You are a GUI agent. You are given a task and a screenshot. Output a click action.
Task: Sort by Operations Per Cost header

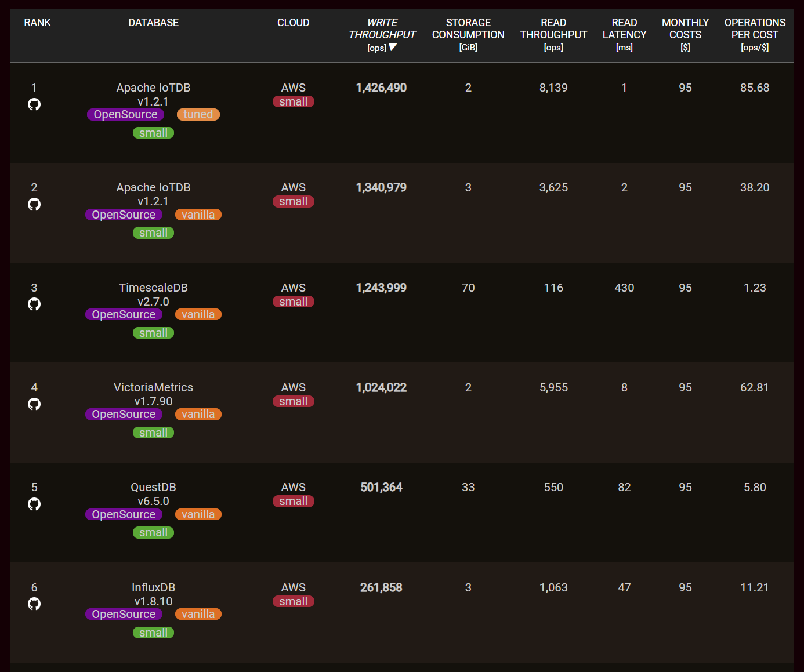[x=754, y=34]
